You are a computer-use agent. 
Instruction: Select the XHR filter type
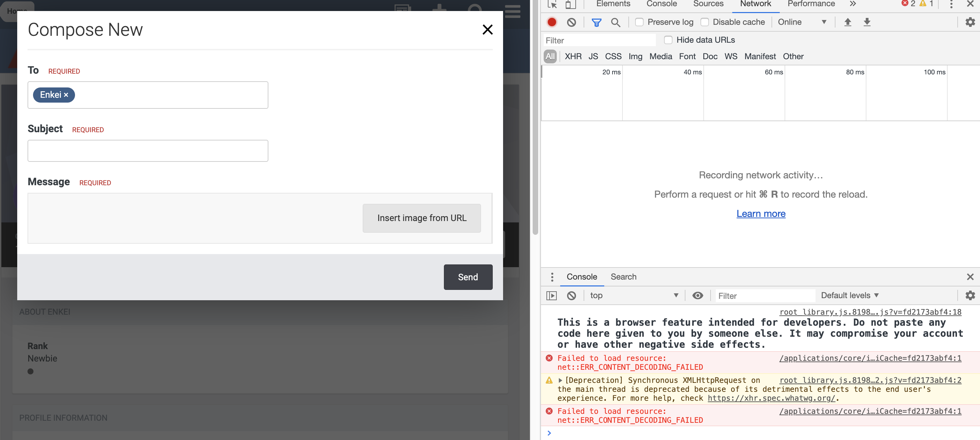click(x=573, y=56)
